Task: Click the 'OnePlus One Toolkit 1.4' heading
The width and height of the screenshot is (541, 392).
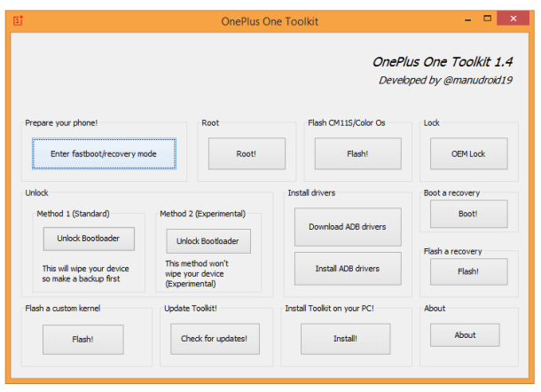Action: tap(442, 61)
